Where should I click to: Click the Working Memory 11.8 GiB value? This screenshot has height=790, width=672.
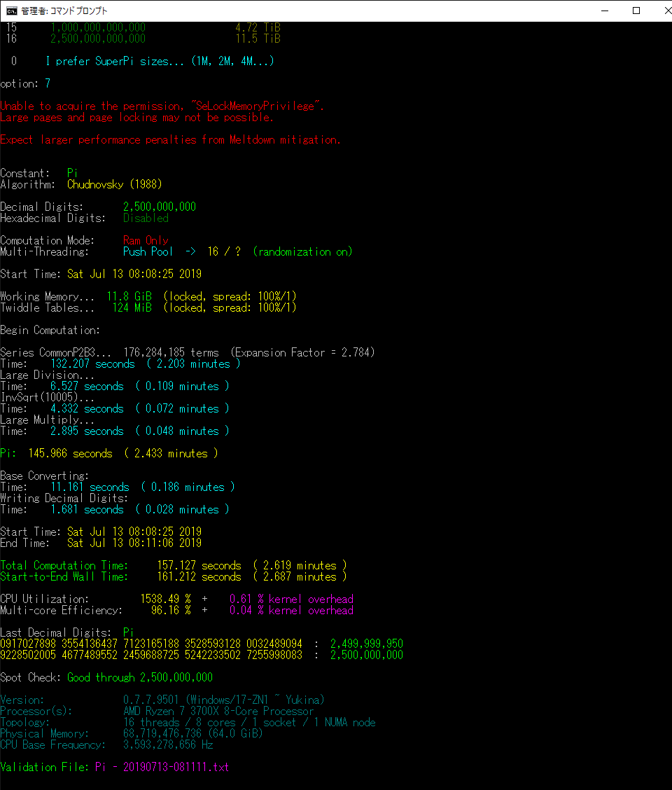[129, 297]
